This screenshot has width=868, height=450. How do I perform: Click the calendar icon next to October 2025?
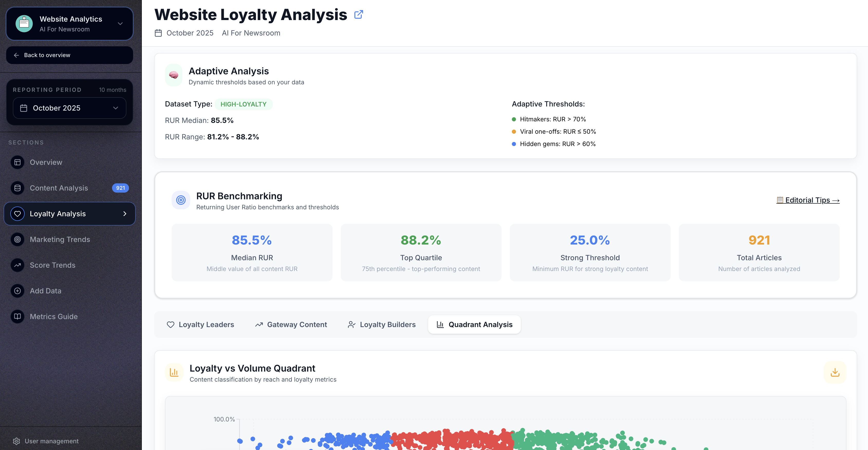click(x=159, y=33)
